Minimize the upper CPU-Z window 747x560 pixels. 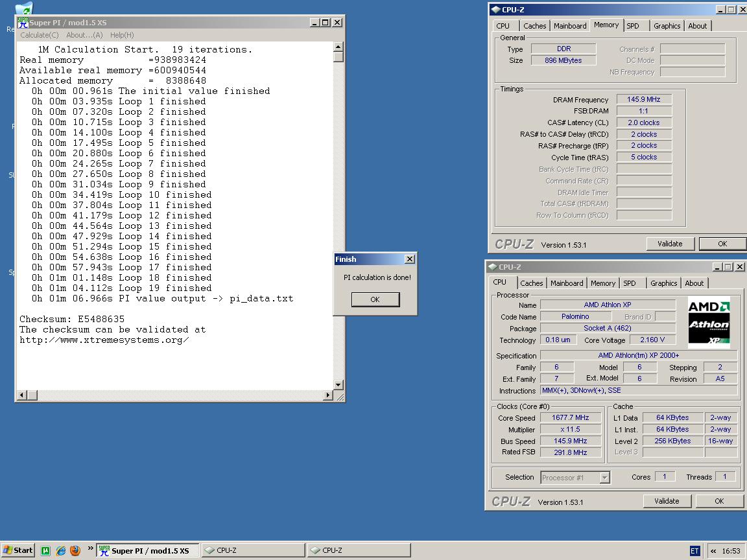coord(720,10)
